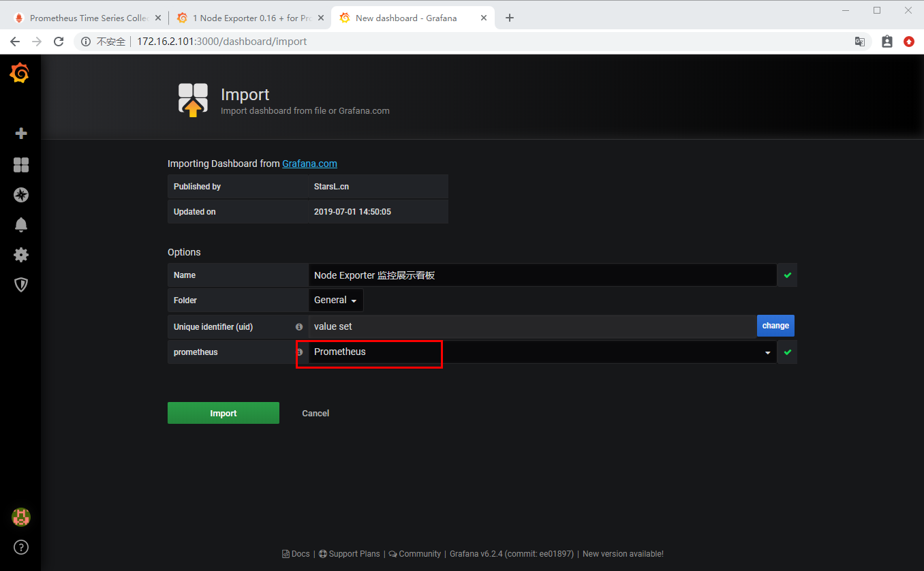Image resolution: width=924 pixels, height=571 pixels.
Task: Click the translate page icon in address bar
Action: pos(860,42)
